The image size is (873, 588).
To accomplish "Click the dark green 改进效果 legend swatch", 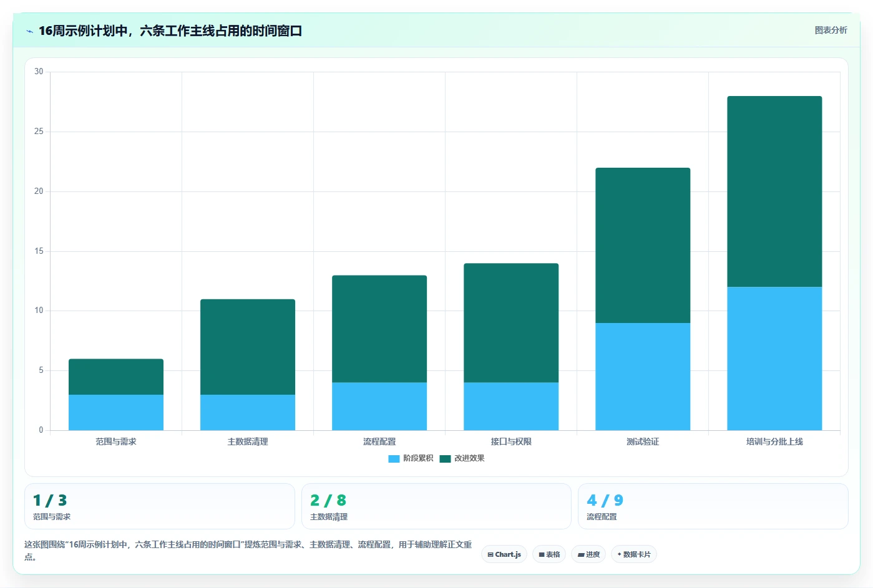I will click(x=445, y=459).
